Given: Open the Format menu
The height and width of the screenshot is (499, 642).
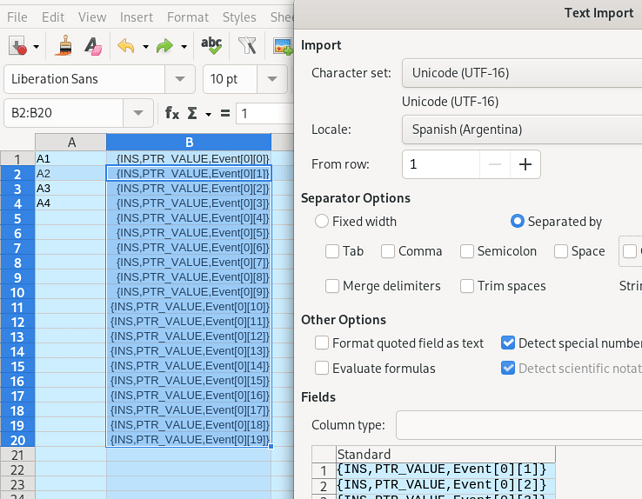Looking at the screenshot, I should click(x=188, y=17).
